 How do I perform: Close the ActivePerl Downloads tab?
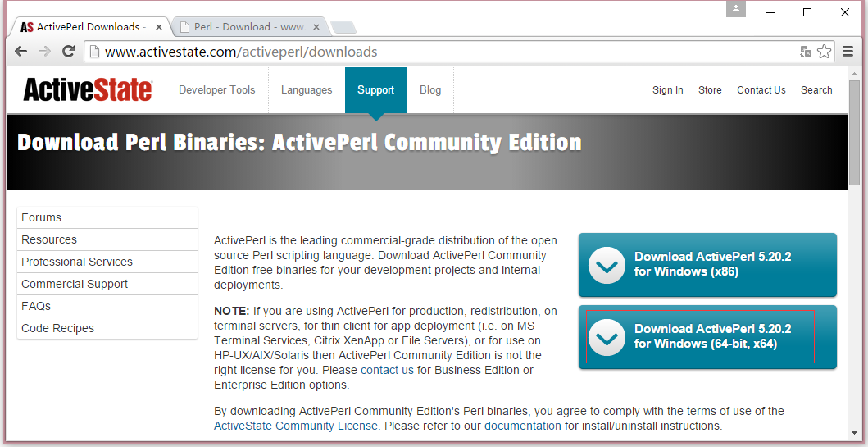coord(159,26)
